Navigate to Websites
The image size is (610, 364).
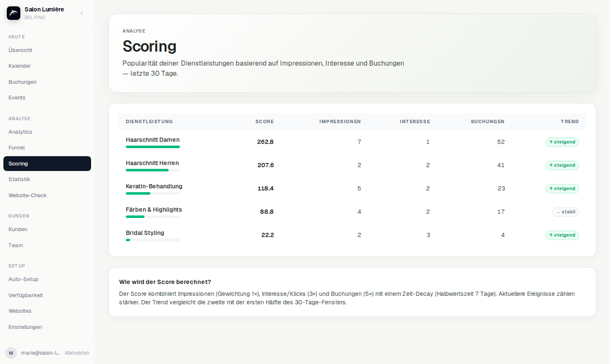(x=47, y=311)
